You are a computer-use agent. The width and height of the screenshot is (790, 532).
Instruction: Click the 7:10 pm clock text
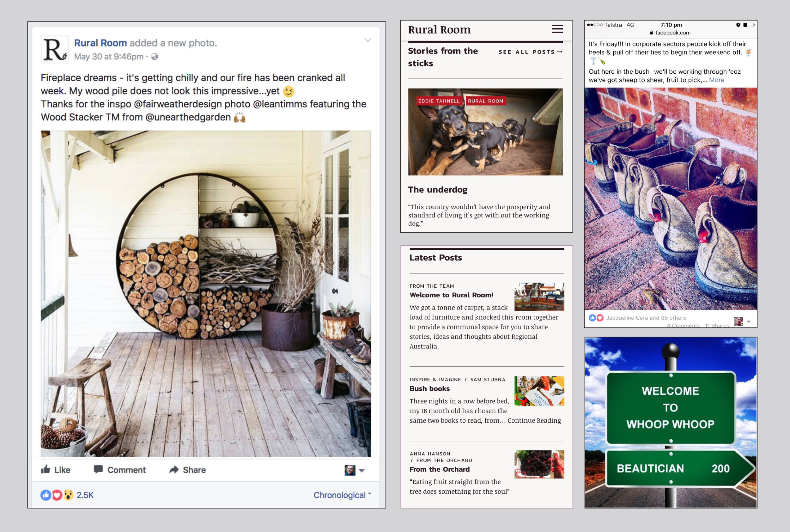pos(671,25)
